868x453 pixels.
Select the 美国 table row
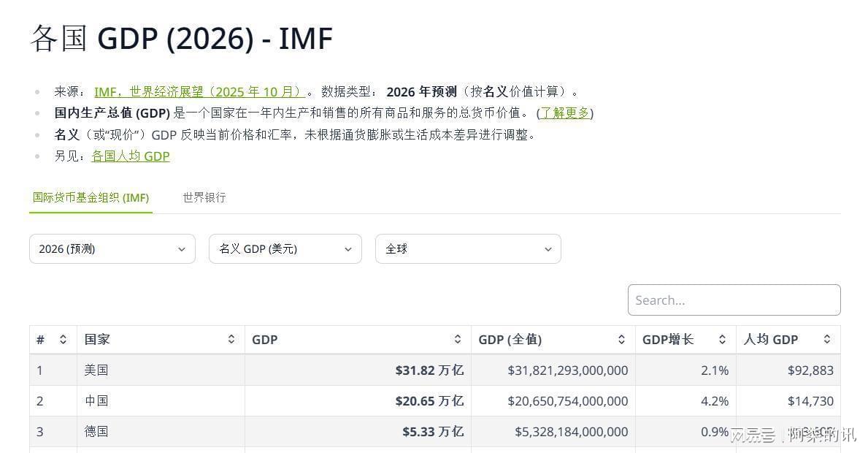point(96,370)
